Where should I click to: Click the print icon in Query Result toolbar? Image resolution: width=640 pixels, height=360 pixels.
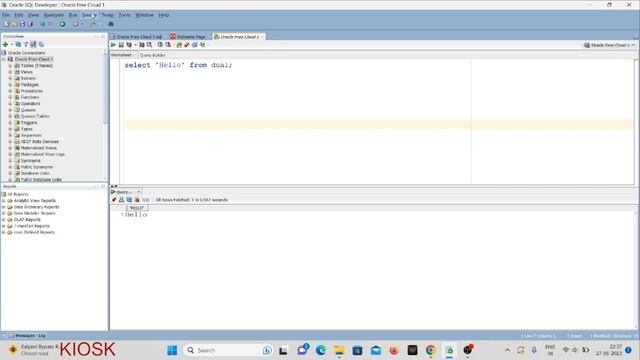(121, 200)
